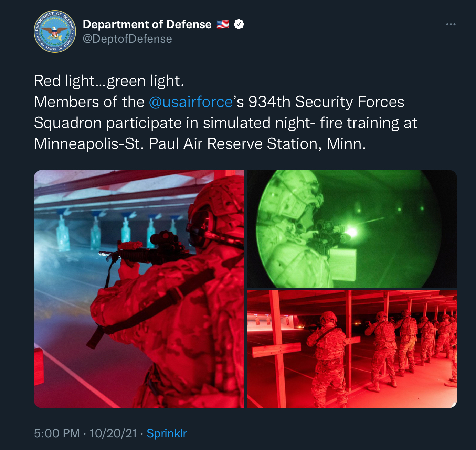The height and width of the screenshot is (450, 476).
Task: Click the word "Squadron" in the tweet
Action: 68,123
